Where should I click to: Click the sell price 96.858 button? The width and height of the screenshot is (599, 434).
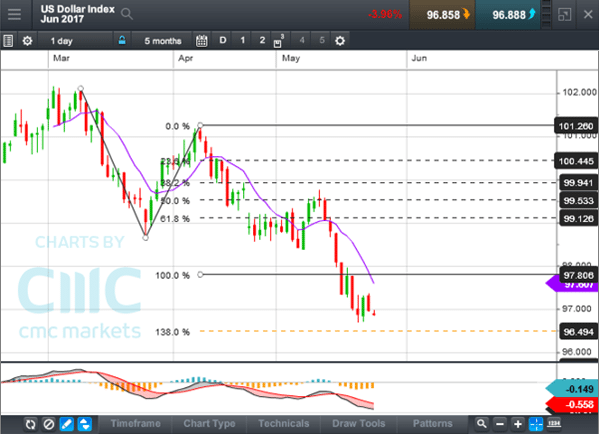[442, 15]
